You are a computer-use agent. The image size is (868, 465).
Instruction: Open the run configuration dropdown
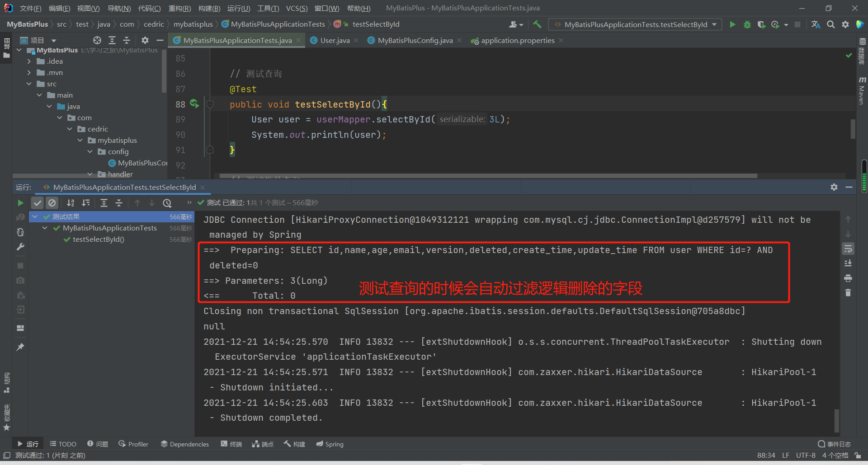pyautogui.click(x=635, y=24)
